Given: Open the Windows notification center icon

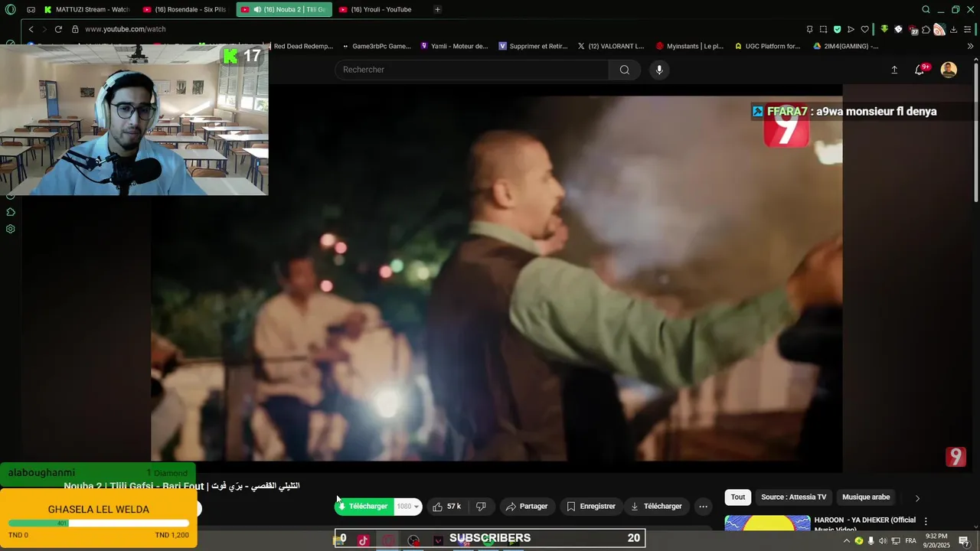Looking at the screenshot, I should click(964, 541).
